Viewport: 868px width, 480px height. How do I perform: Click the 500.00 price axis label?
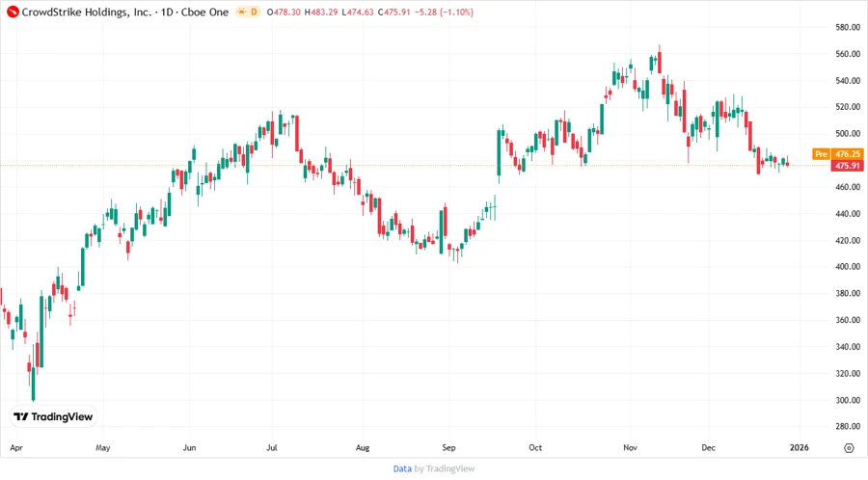pyautogui.click(x=848, y=133)
